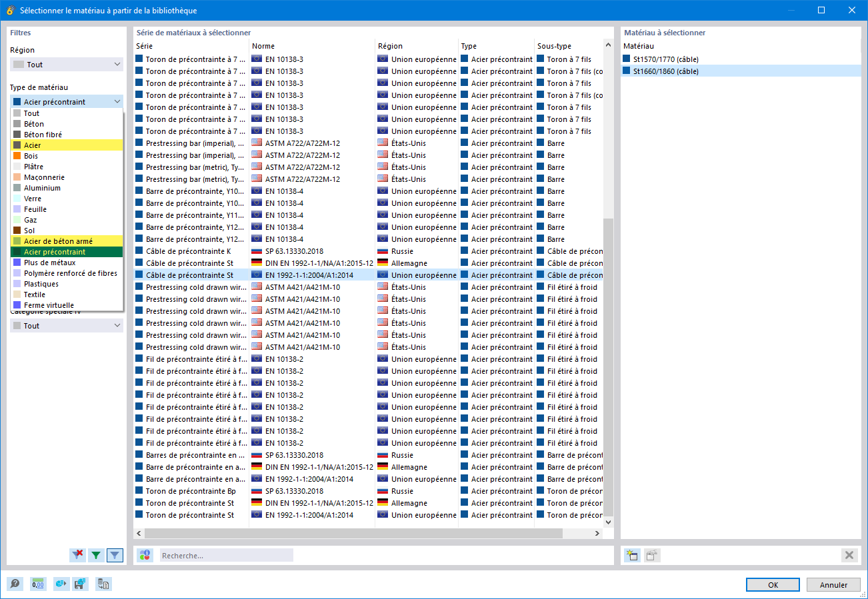Open the material info icon beside search
The image size is (868, 599).
click(x=145, y=555)
